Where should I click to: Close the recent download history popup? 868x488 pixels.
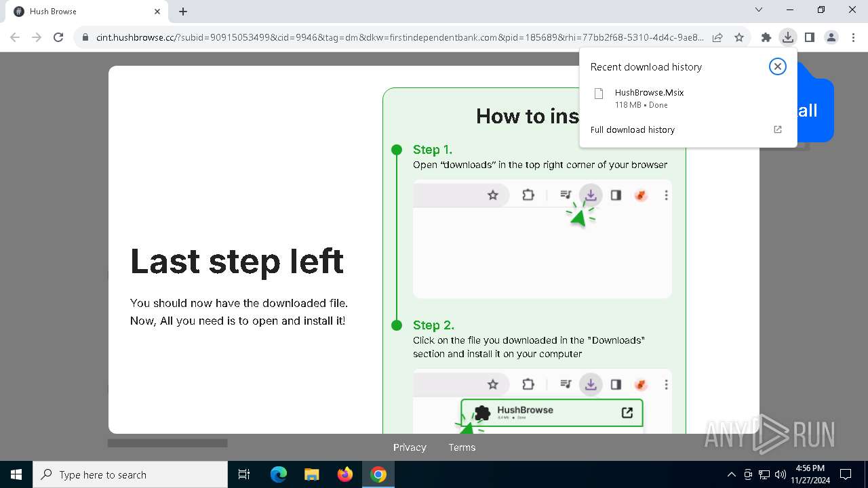[x=778, y=66]
